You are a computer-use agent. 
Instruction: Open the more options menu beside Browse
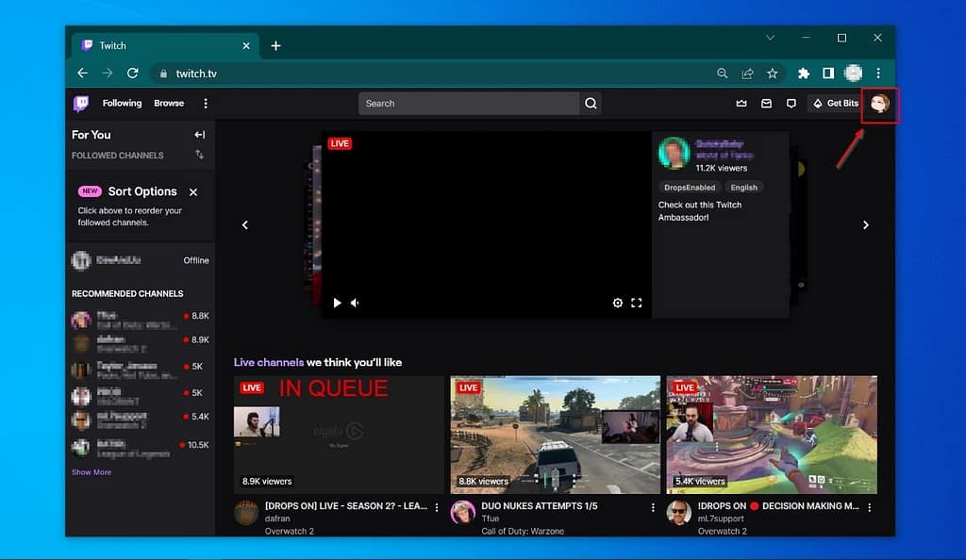click(x=206, y=104)
